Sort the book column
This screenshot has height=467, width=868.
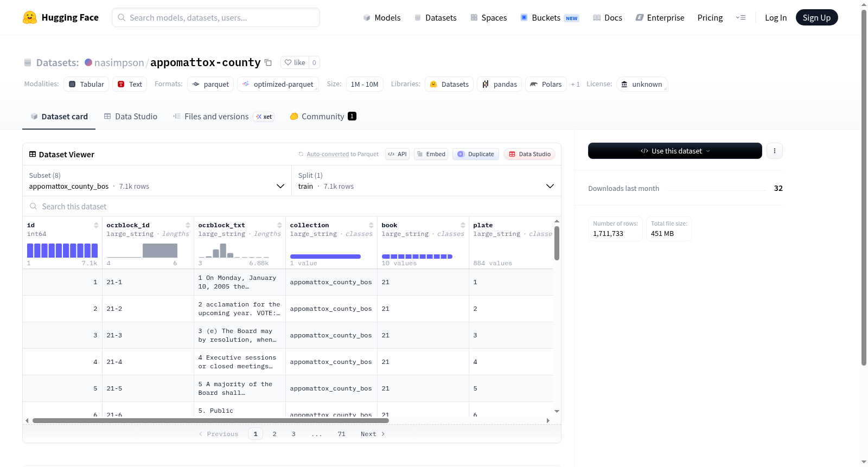click(x=463, y=225)
